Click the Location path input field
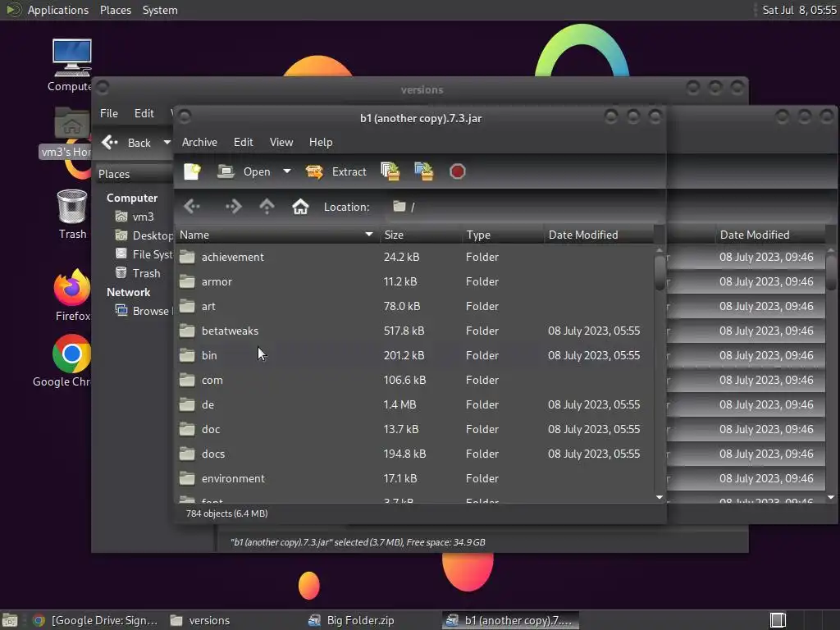This screenshot has width=840, height=630. pos(524,207)
